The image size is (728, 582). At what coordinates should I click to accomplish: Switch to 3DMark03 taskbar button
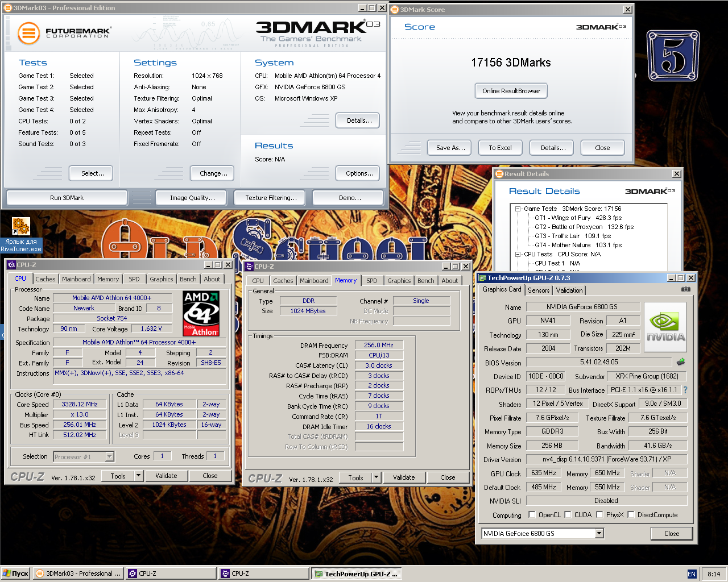point(78,573)
